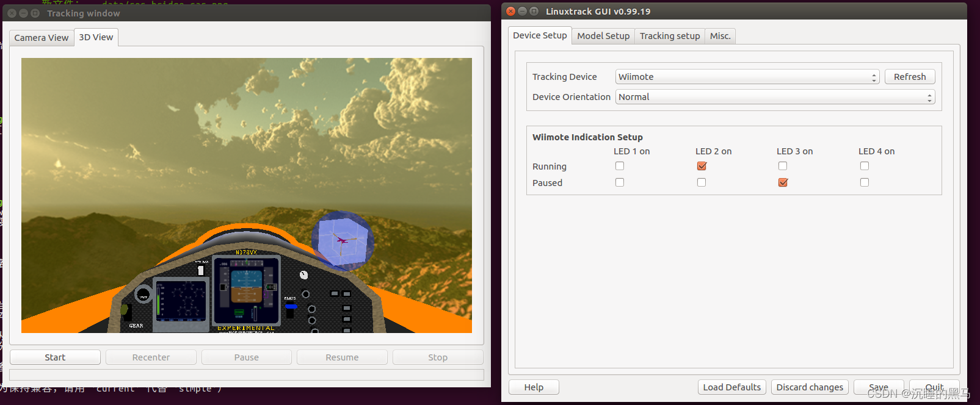Switch to the Camera View tab

42,38
